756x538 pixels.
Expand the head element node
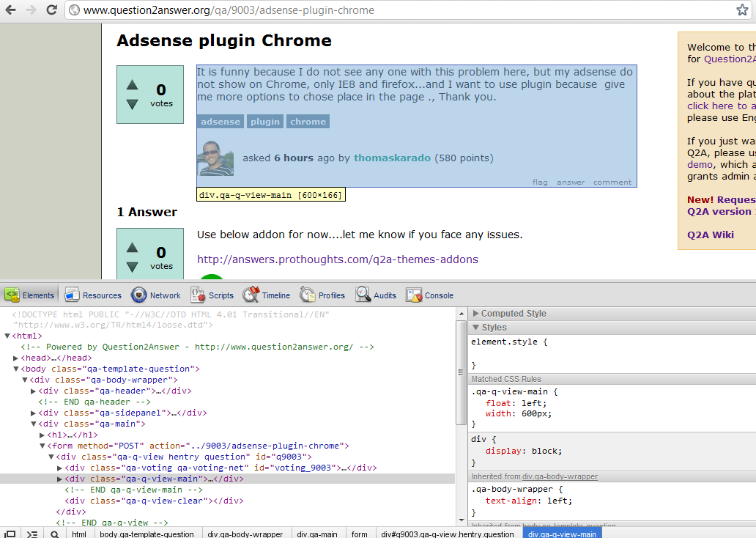(16, 358)
